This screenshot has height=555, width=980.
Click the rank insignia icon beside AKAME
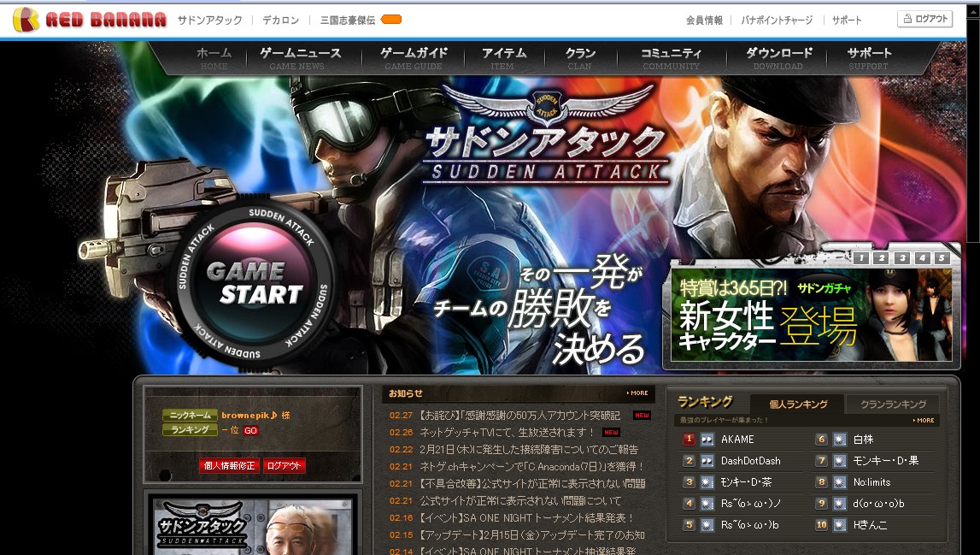707,440
